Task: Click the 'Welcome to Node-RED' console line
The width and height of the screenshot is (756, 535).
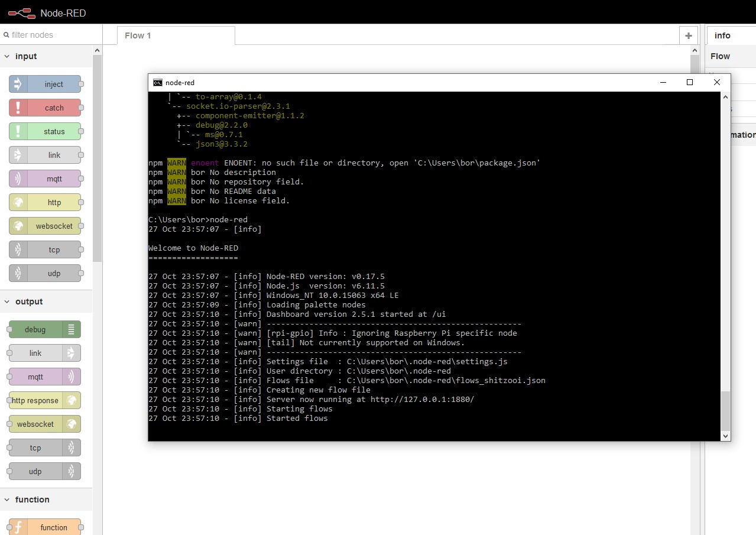Action: pyautogui.click(x=193, y=248)
